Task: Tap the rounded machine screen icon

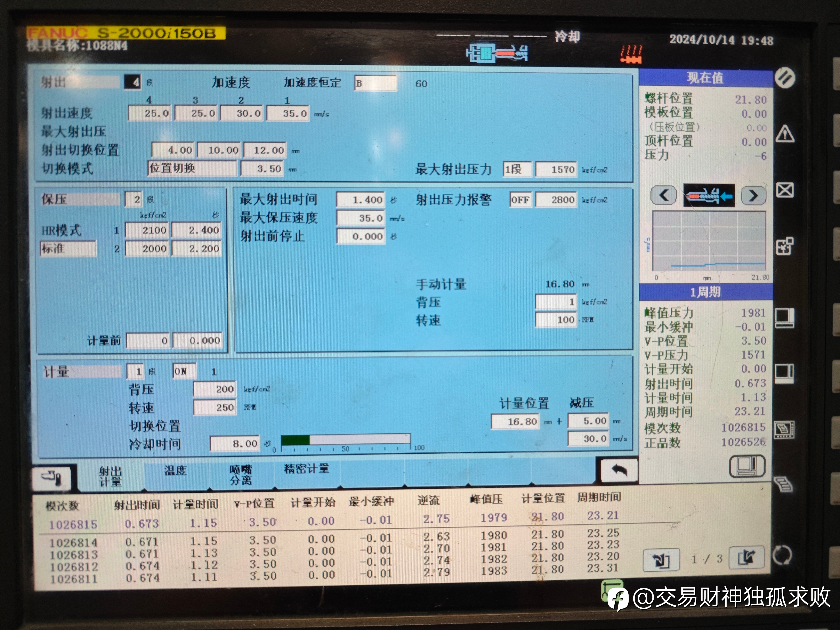Action: point(747,466)
